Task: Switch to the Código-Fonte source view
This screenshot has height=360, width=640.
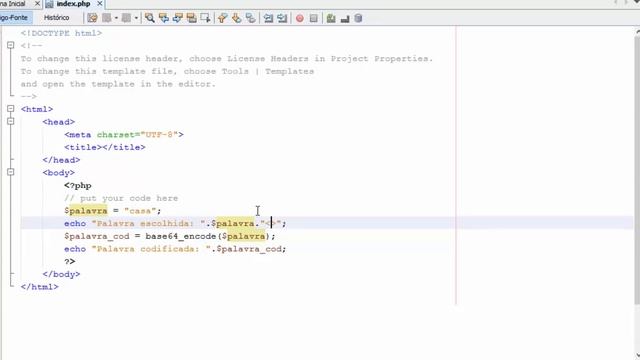Action: click(x=15, y=18)
